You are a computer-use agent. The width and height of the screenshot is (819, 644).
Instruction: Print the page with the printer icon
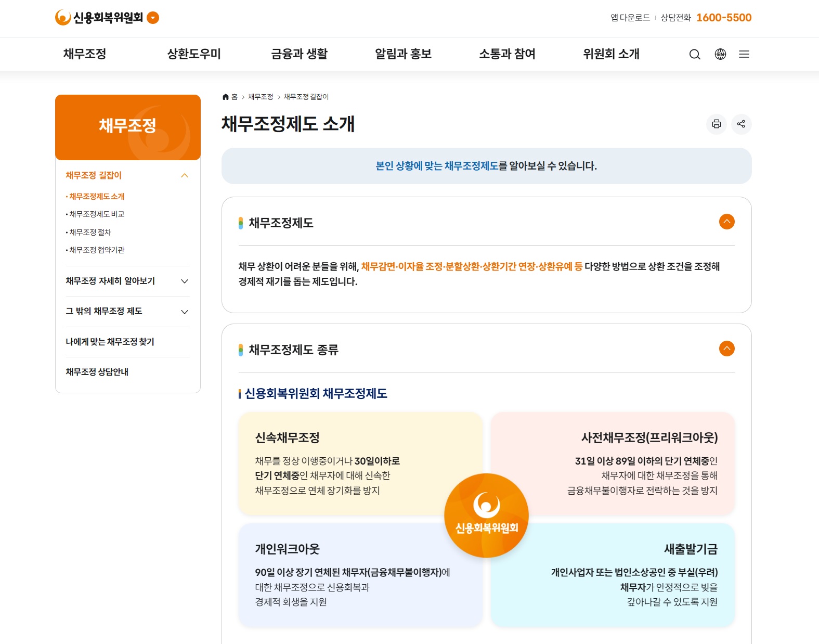[x=717, y=124]
